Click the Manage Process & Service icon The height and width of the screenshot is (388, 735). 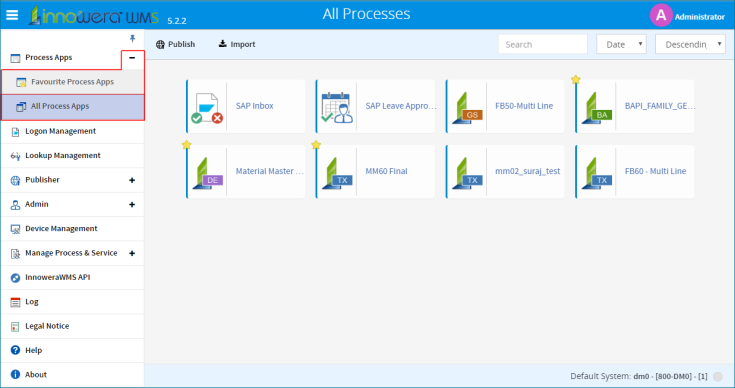15,254
